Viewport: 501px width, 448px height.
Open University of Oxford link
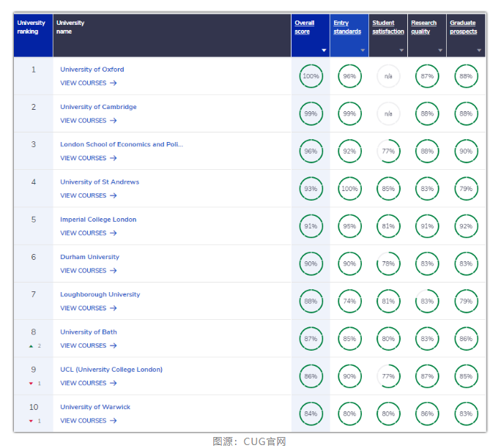coord(92,70)
